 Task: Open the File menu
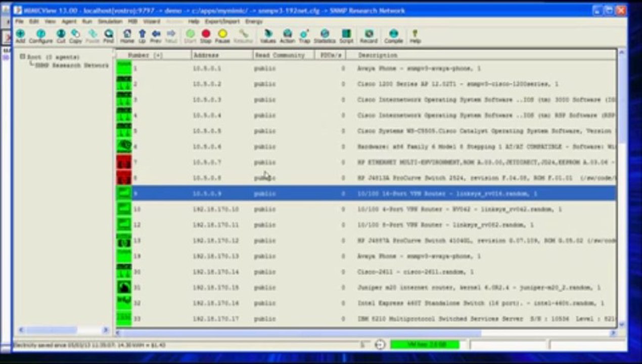19,22
